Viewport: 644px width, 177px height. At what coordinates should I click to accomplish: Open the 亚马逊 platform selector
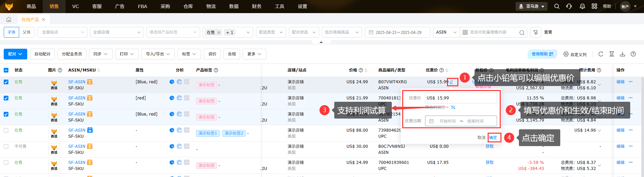[x=531, y=6]
